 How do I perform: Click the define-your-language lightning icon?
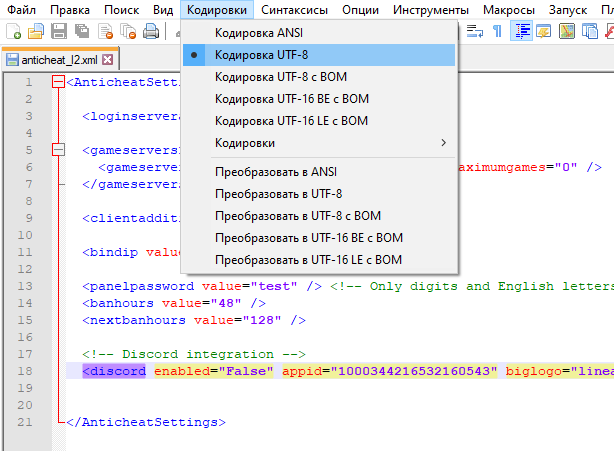[544, 31]
